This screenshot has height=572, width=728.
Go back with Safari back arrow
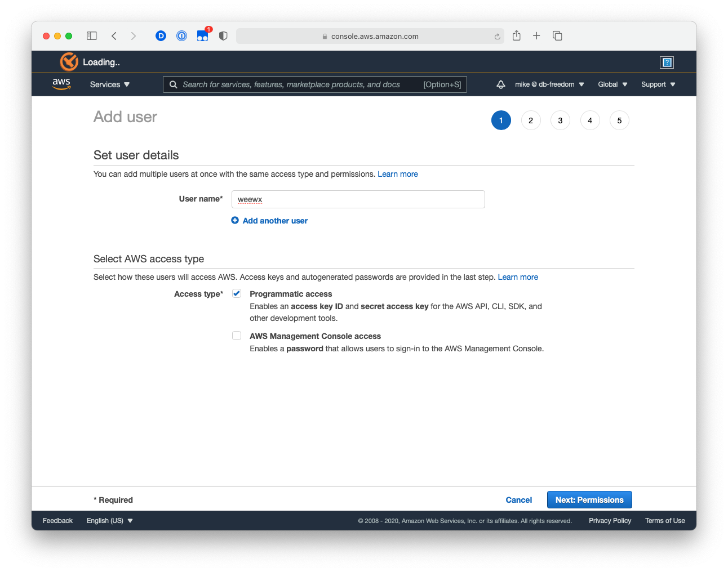pyautogui.click(x=114, y=36)
